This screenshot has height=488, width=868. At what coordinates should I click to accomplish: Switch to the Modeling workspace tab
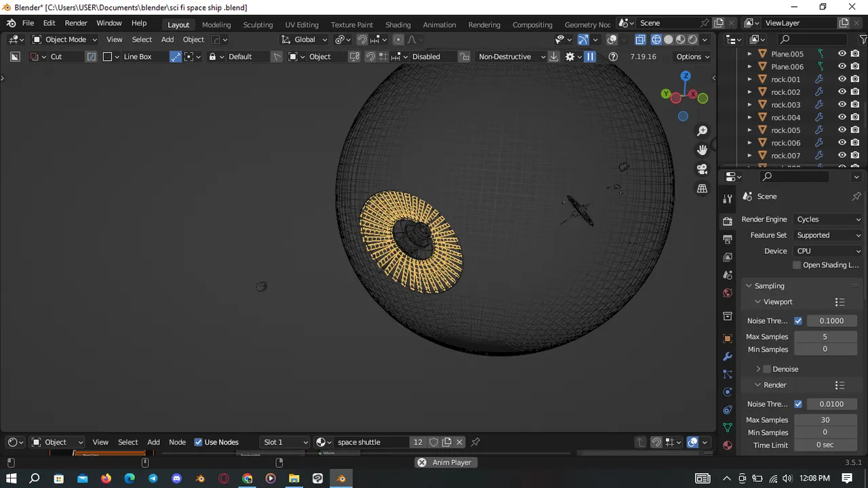(216, 24)
